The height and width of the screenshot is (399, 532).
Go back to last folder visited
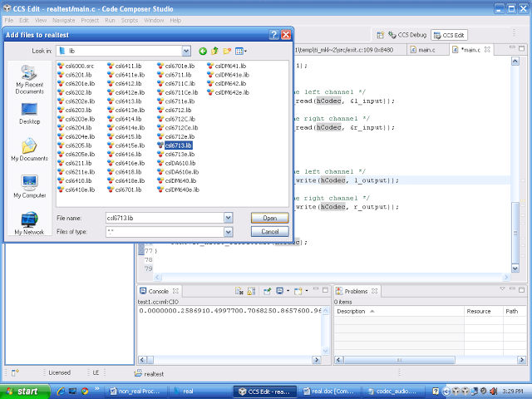point(203,52)
